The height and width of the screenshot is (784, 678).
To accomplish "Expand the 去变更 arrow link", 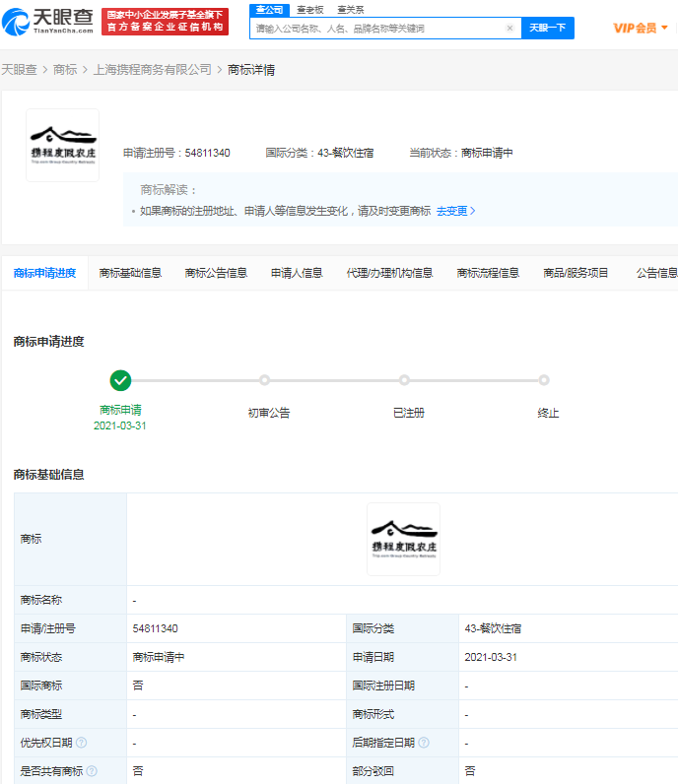I will [x=456, y=211].
